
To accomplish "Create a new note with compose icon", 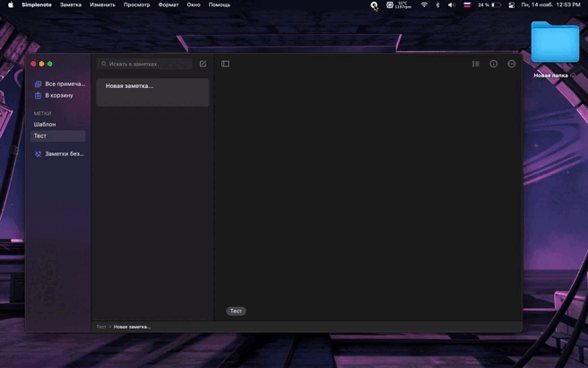I will [203, 64].
